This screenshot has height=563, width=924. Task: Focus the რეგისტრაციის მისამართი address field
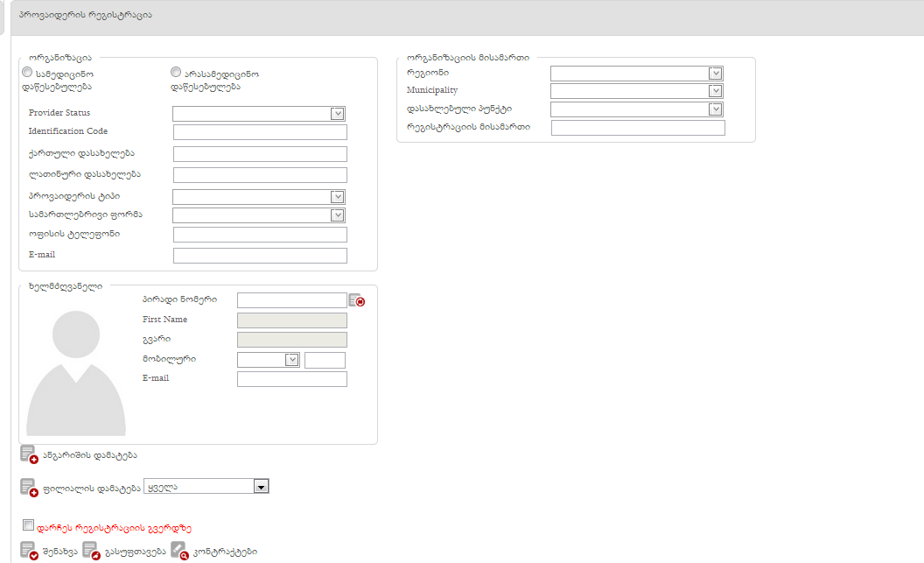point(638,128)
